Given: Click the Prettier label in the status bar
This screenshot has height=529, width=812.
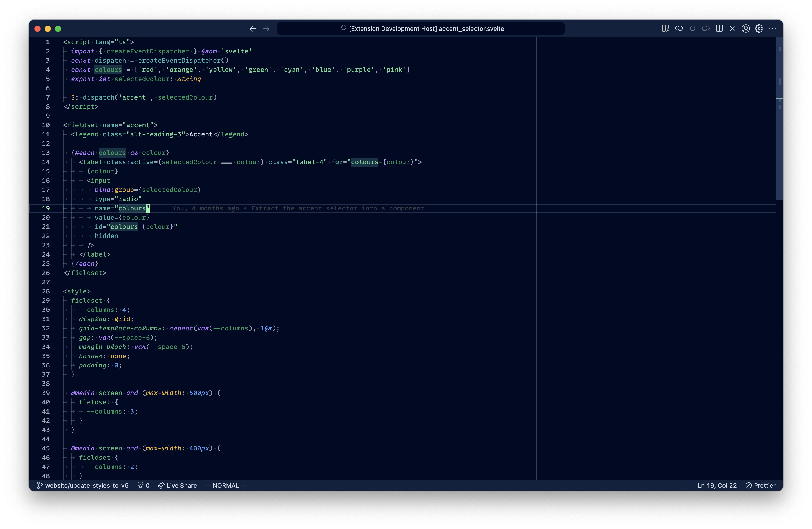Looking at the screenshot, I should coord(765,485).
